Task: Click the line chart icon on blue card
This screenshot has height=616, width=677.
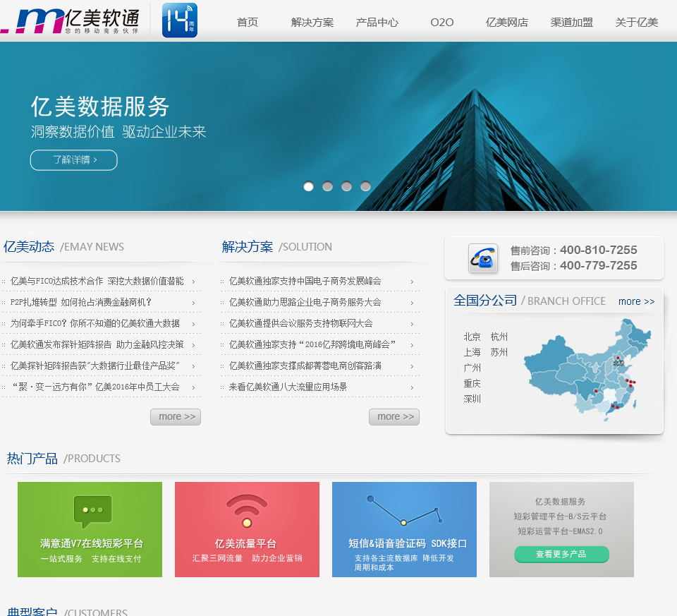Action: pos(405,511)
